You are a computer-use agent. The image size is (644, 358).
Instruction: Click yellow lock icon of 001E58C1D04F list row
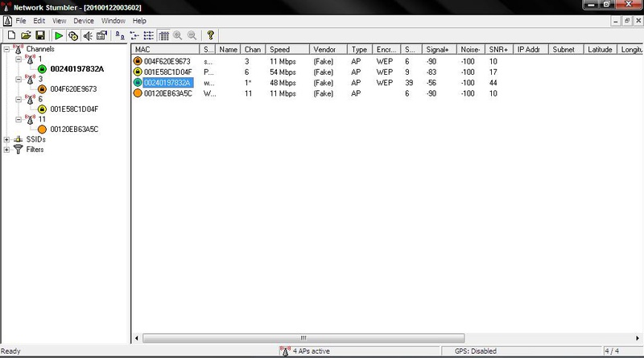(138, 72)
